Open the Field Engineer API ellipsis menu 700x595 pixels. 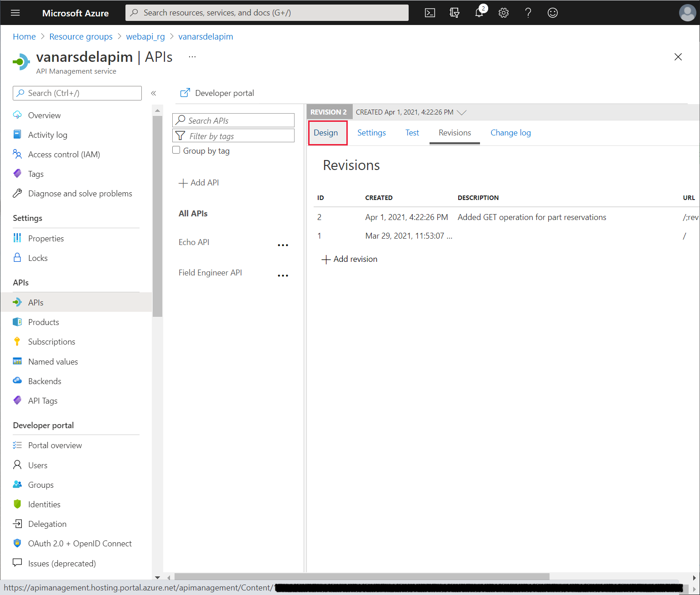(x=283, y=275)
